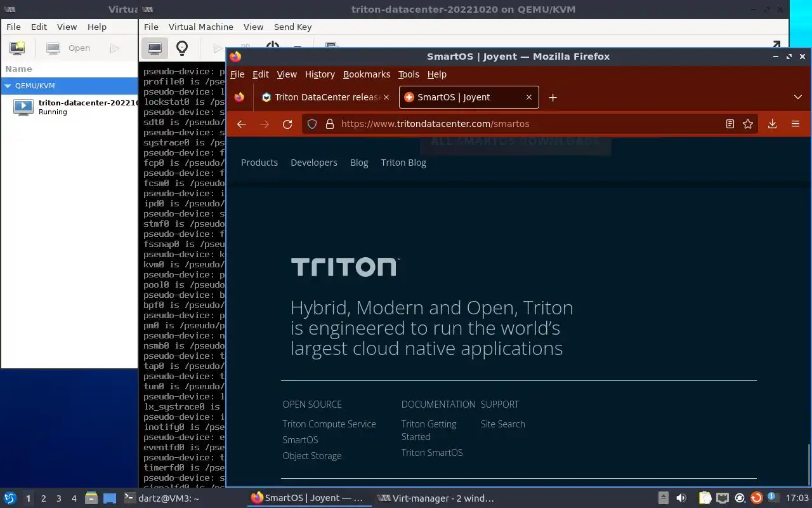
Task: Open the Firefox Help menu
Action: tap(437, 74)
